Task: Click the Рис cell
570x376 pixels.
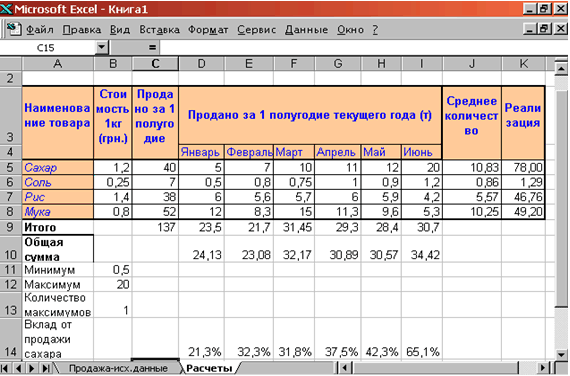Action: [x=58, y=197]
